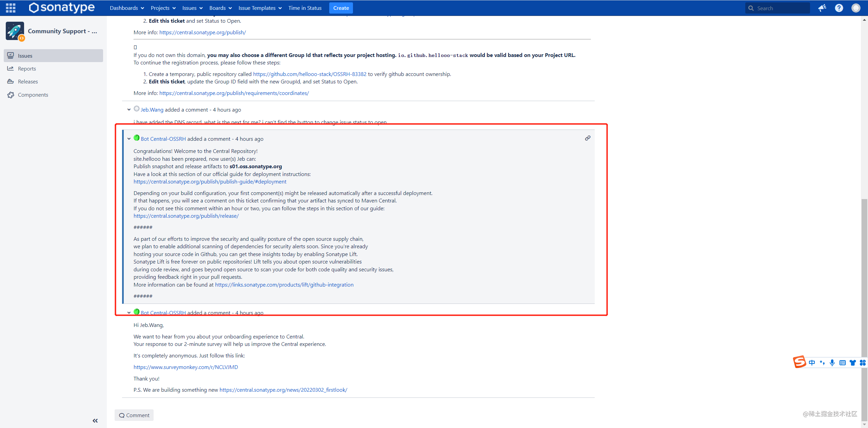Viewport: 868px width, 428px height.
Task: Open the app switcher grid icon
Action: [x=11, y=8]
